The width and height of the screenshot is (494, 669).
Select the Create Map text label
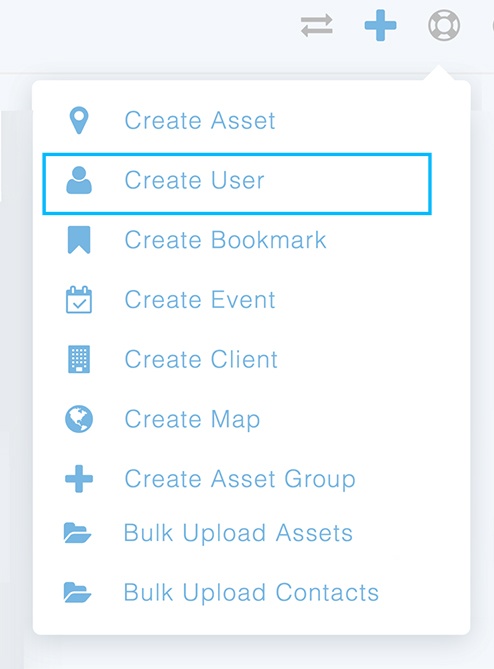pyautogui.click(x=192, y=420)
